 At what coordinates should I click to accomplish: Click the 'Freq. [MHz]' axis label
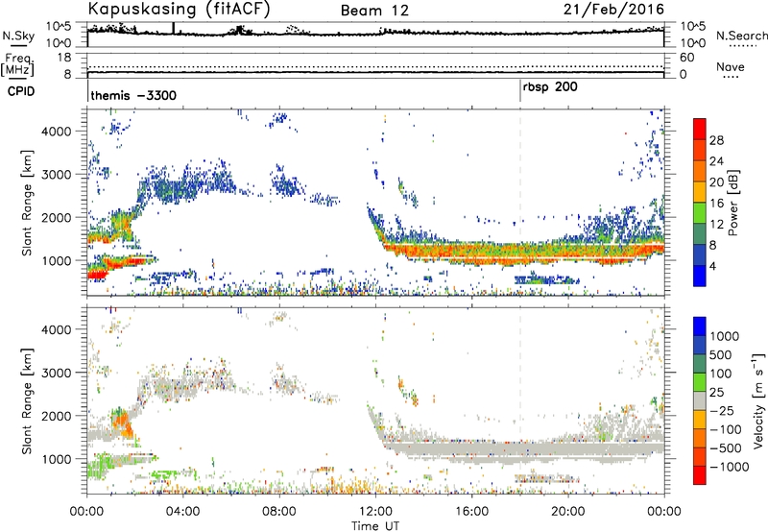(17, 64)
